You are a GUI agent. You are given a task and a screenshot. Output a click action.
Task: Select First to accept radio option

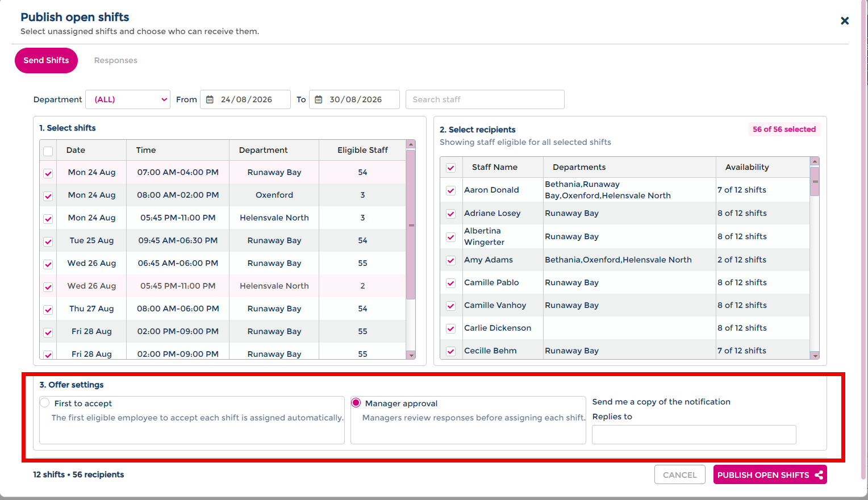[45, 403]
